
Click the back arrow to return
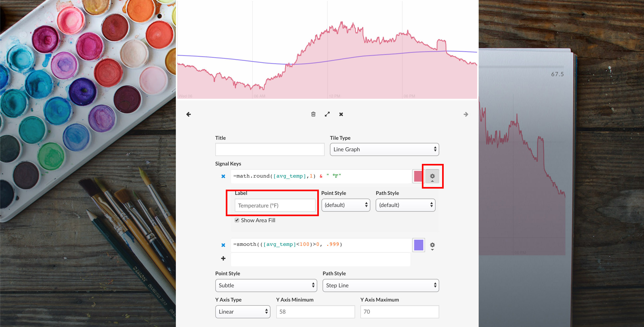click(x=188, y=114)
